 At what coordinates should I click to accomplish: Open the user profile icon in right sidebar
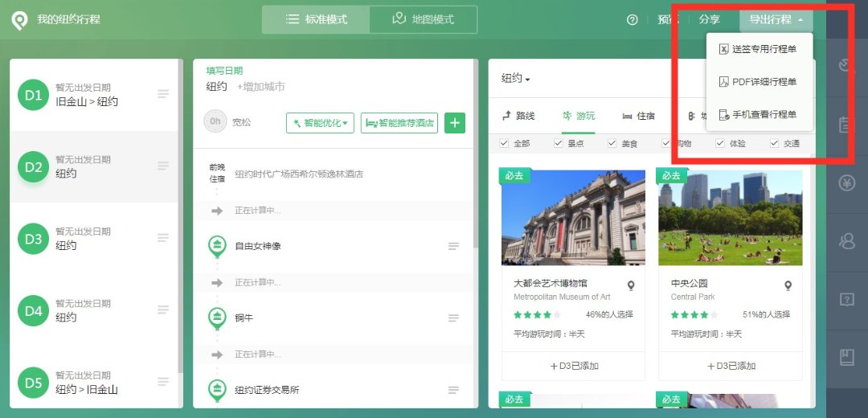[x=846, y=240]
